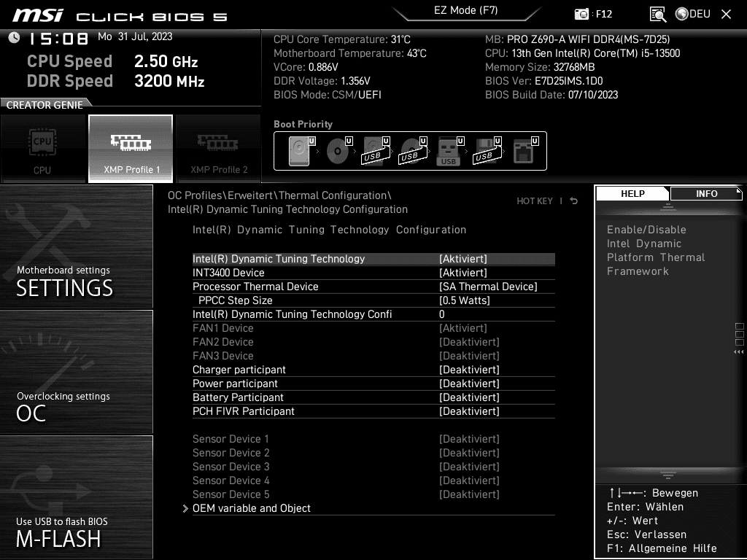Select the Sensor Device 4 row
The image size is (747, 560).
(373, 481)
